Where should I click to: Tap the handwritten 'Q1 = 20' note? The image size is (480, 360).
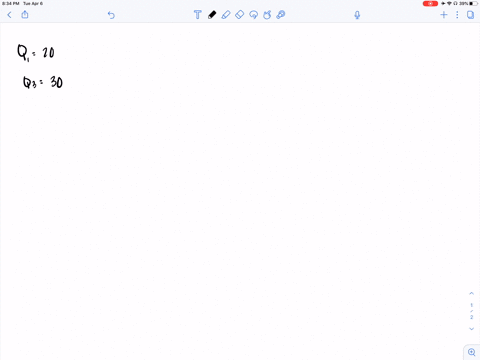click(36, 53)
